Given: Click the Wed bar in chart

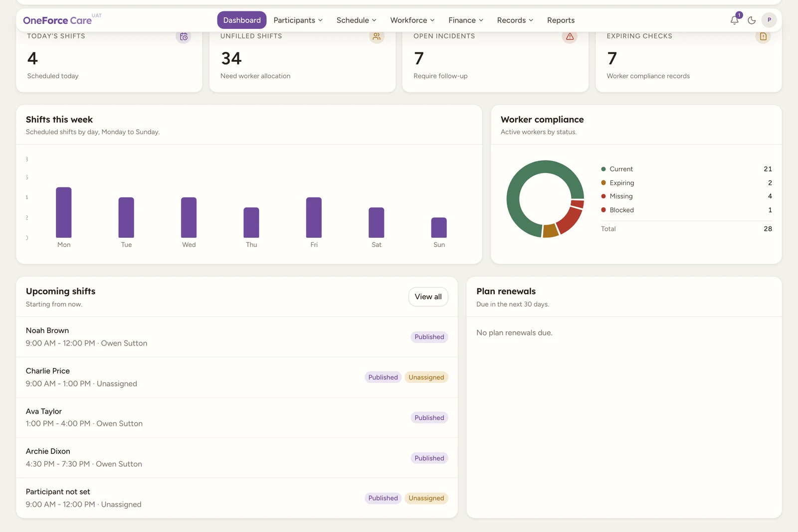Looking at the screenshot, I should tap(189, 217).
